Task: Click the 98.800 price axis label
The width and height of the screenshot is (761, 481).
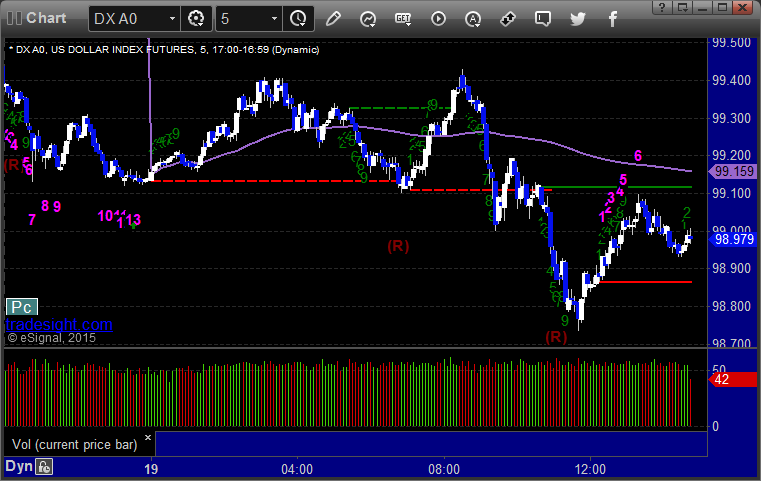Action: point(731,307)
